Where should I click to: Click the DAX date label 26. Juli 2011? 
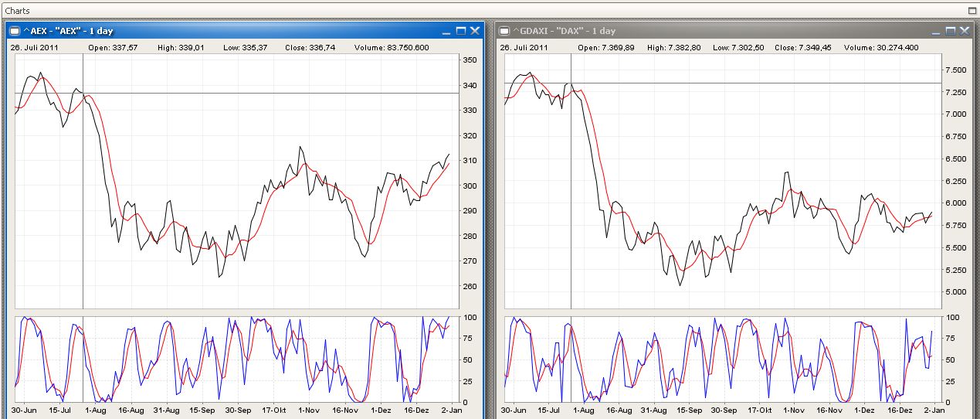click(524, 48)
